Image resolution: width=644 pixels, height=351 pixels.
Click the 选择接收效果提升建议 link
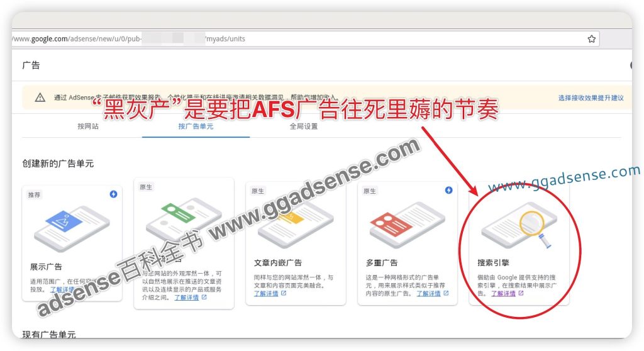pyautogui.click(x=591, y=98)
